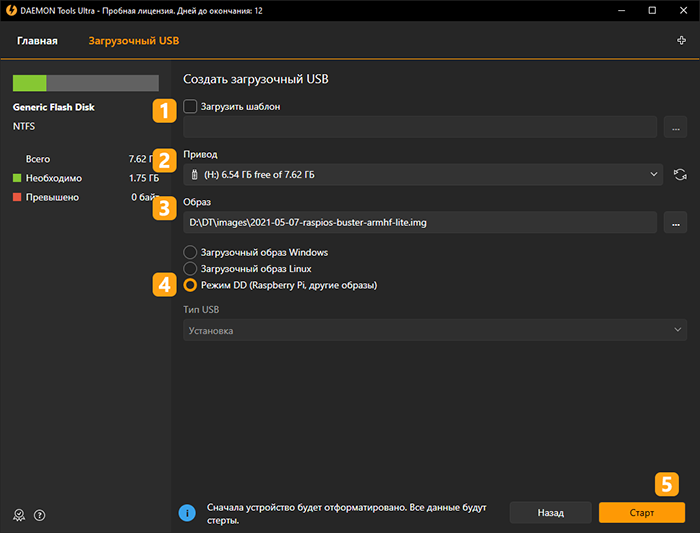Browse for template file with ellipsis button
The height and width of the screenshot is (533, 700).
click(x=675, y=127)
